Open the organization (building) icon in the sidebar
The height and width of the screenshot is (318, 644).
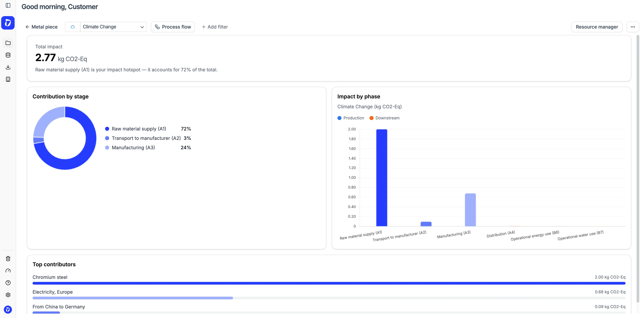[8, 79]
